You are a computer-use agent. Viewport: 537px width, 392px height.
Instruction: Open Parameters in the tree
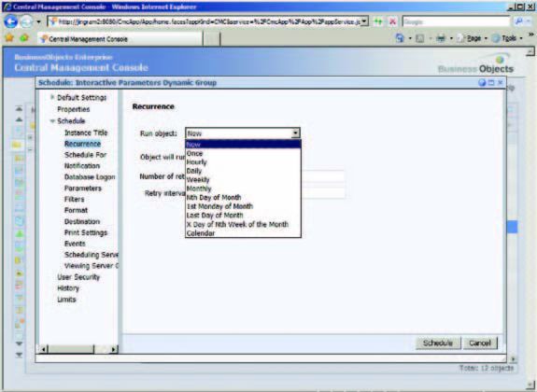click(x=83, y=189)
